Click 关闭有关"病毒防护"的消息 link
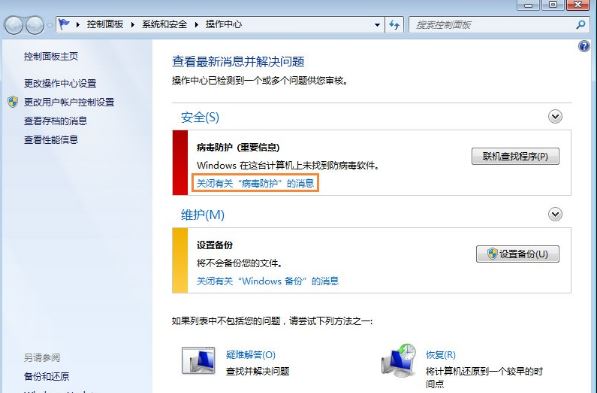 tap(255, 184)
